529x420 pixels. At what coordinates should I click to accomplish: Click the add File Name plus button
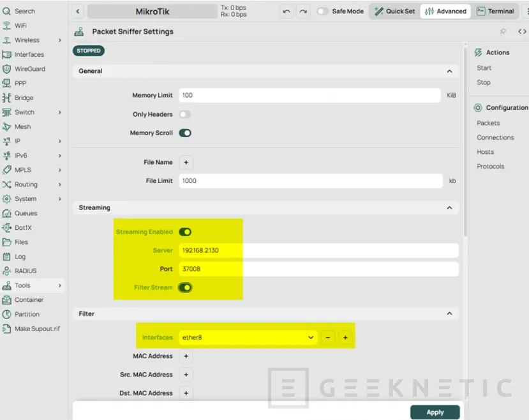186,162
